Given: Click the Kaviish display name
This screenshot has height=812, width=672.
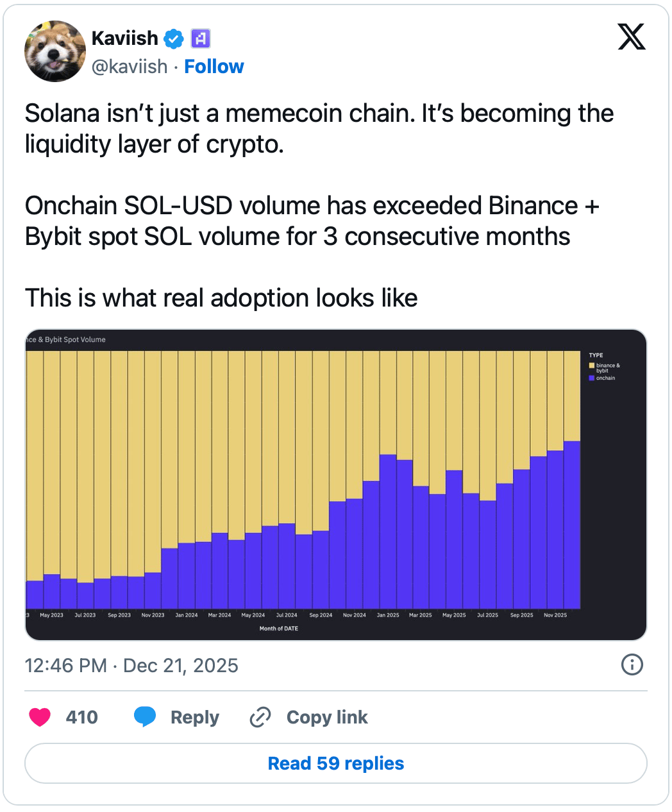Looking at the screenshot, I should (125, 38).
